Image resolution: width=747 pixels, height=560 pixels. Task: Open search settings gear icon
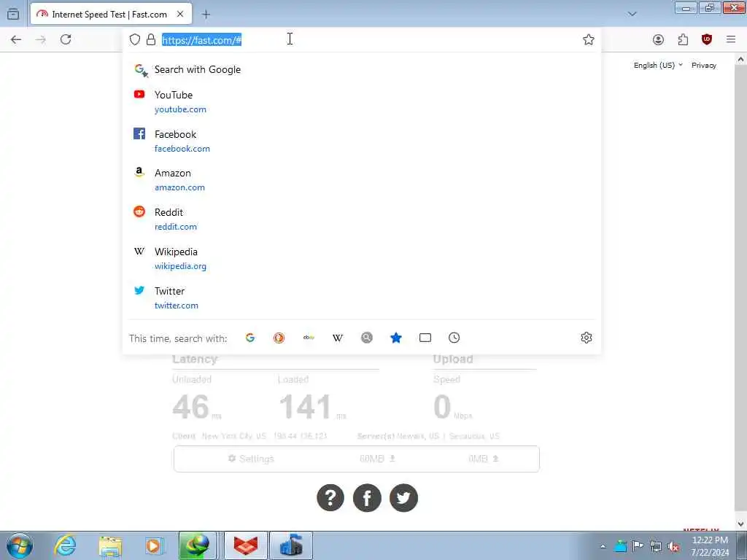[587, 338]
